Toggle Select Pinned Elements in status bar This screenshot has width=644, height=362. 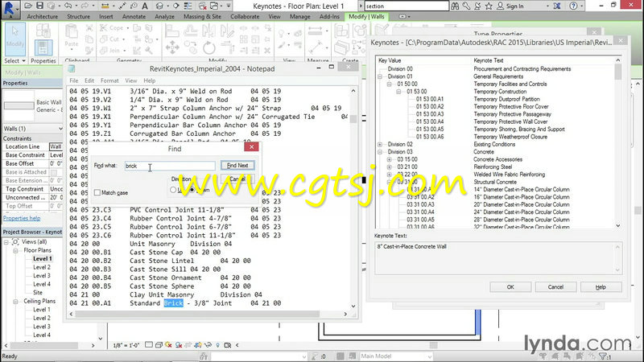coord(568,356)
